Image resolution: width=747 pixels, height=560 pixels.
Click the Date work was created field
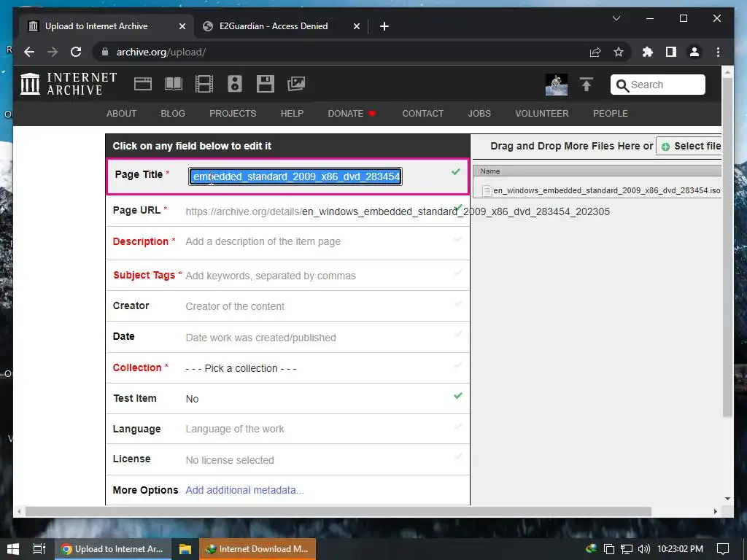[x=260, y=338]
